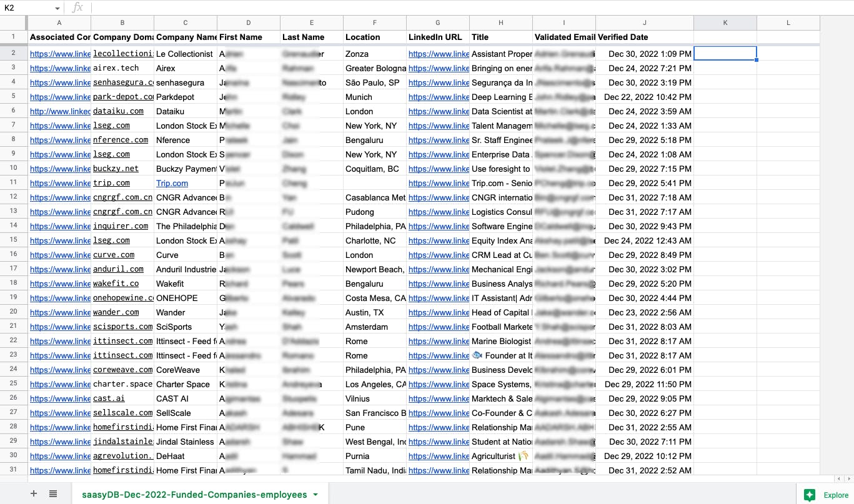Click the Last Name header cell
Image resolution: width=854 pixels, height=504 pixels.
tap(312, 37)
